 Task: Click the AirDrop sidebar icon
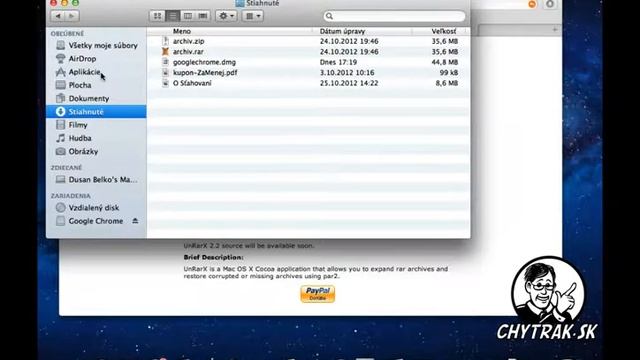pos(60,59)
